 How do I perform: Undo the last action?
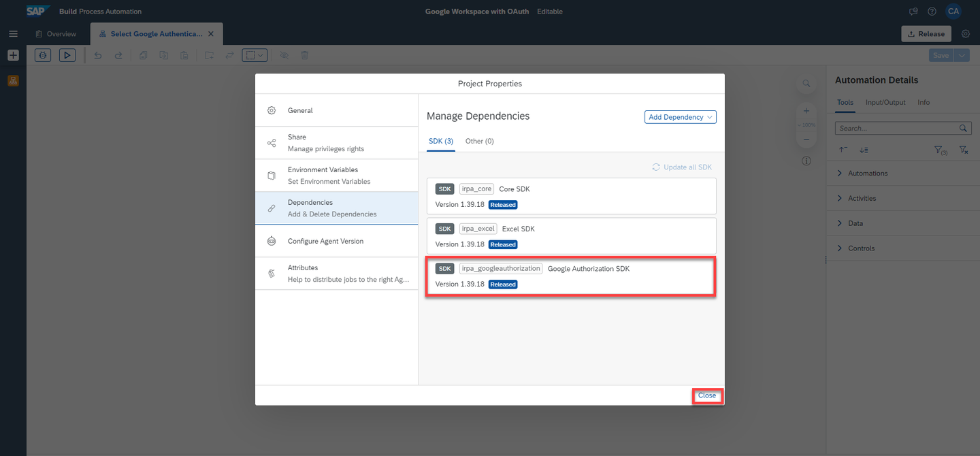tap(98, 55)
